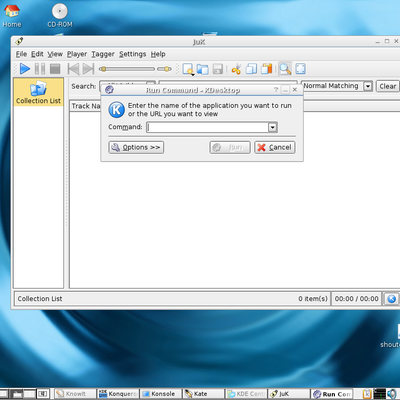This screenshot has height=400, width=400.
Task: Start playback with the Play button
Action: (x=25, y=69)
